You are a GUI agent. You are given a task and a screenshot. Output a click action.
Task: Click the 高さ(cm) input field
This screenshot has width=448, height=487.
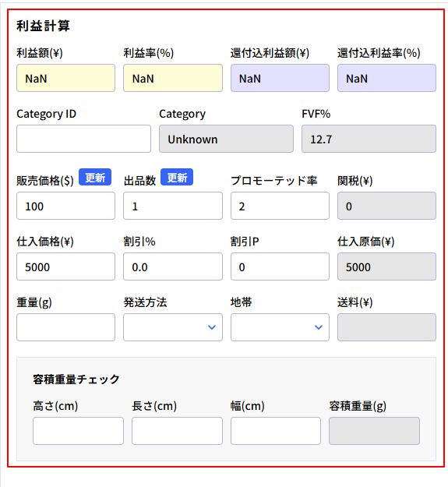click(x=78, y=431)
